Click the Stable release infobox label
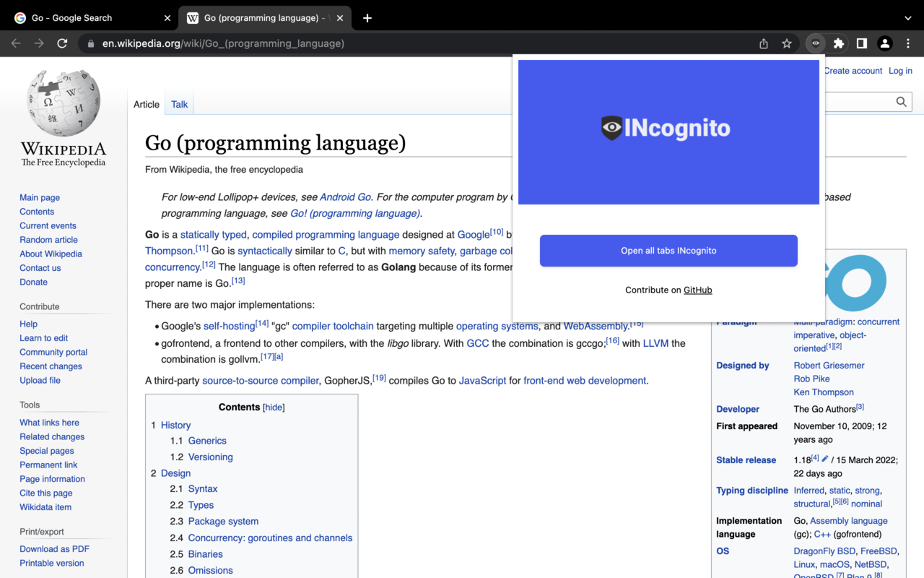 click(746, 460)
